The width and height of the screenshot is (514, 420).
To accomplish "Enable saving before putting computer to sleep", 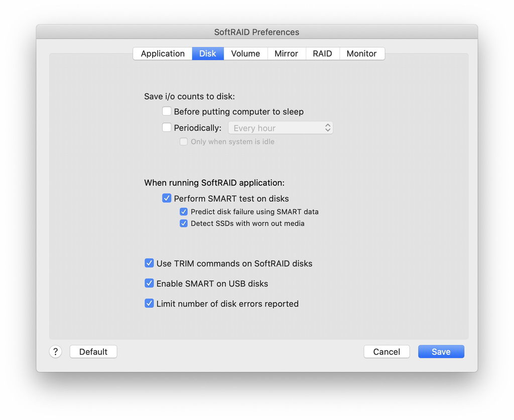I will point(167,111).
